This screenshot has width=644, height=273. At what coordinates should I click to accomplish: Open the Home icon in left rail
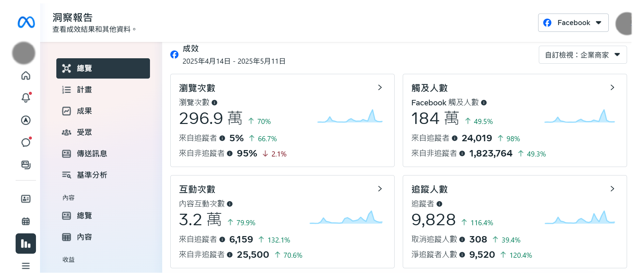coord(26,76)
